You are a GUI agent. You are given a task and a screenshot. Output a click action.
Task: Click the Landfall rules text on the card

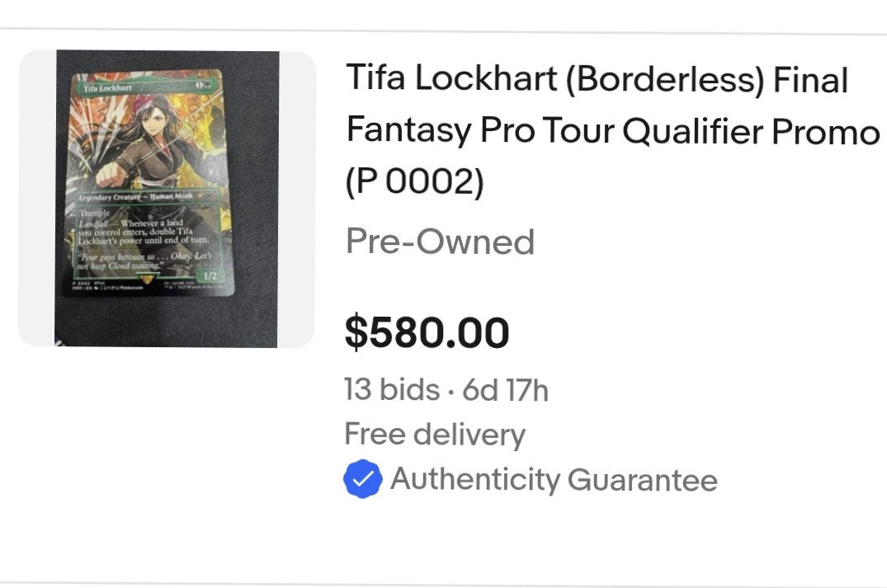(144, 232)
